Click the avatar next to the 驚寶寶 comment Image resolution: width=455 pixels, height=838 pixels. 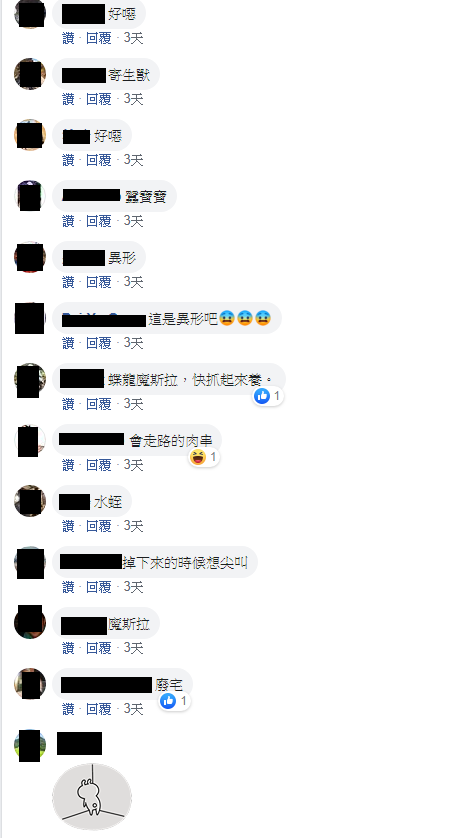point(30,196)
